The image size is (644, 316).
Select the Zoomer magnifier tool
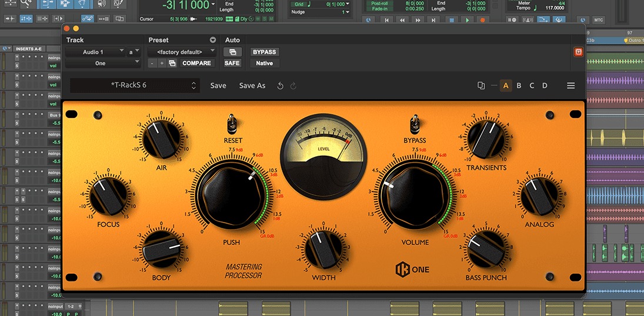pyautogui.click(x=28, y=4)
